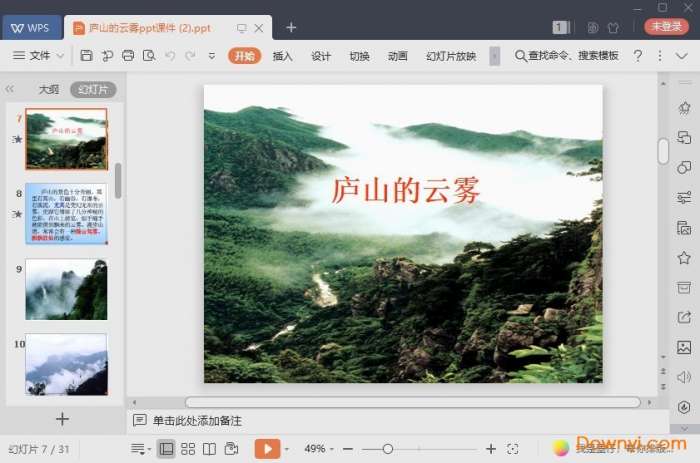Click the Save icon in toolbar

point(87,56)
